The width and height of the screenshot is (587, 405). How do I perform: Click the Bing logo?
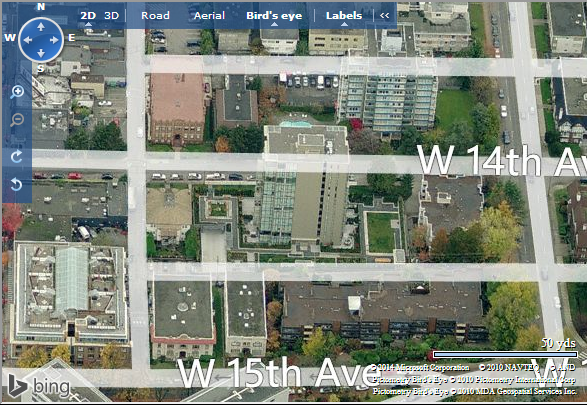39,386
